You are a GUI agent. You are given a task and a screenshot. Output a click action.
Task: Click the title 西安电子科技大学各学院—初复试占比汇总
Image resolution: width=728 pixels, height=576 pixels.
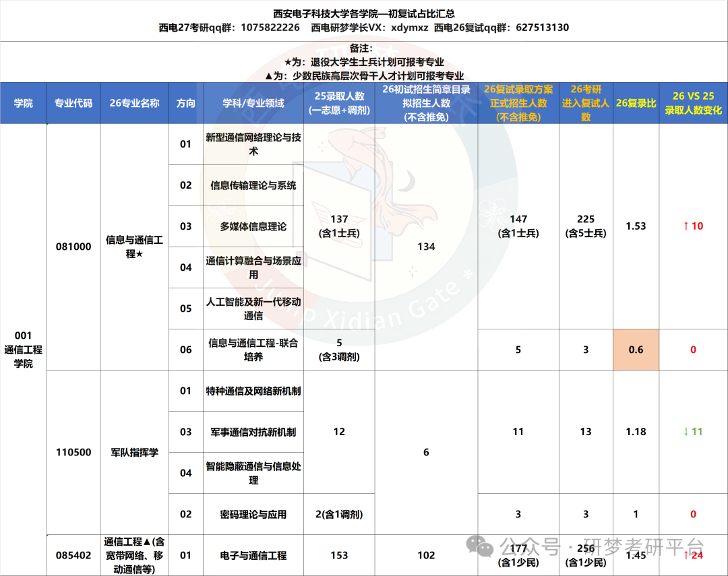pyautogui.click(x=363, y=14)
